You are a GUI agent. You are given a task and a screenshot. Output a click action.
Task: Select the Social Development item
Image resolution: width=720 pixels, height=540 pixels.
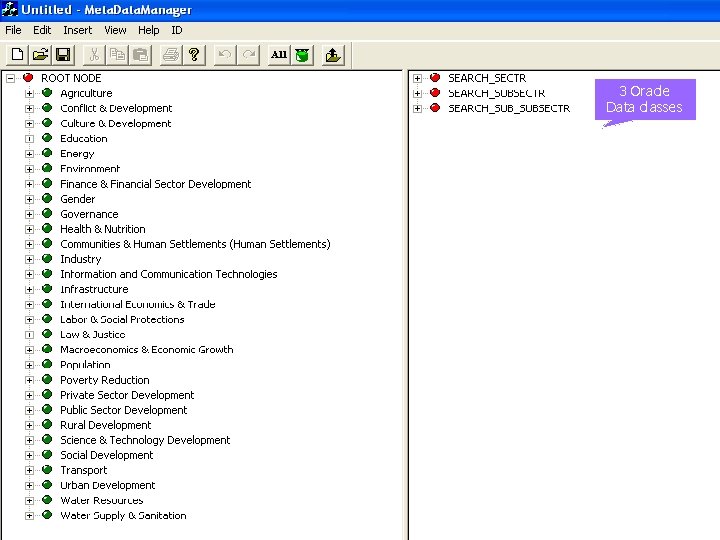(107, 455)
